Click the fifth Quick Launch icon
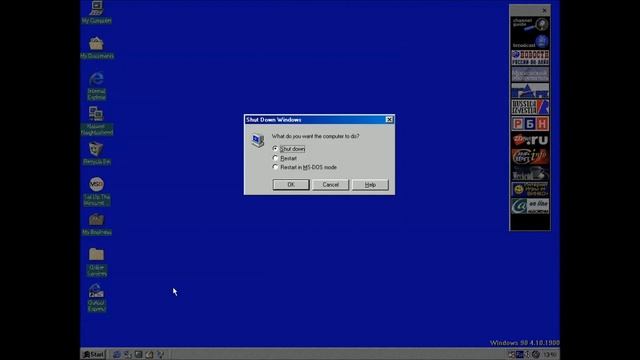 (x=161, y=355)
